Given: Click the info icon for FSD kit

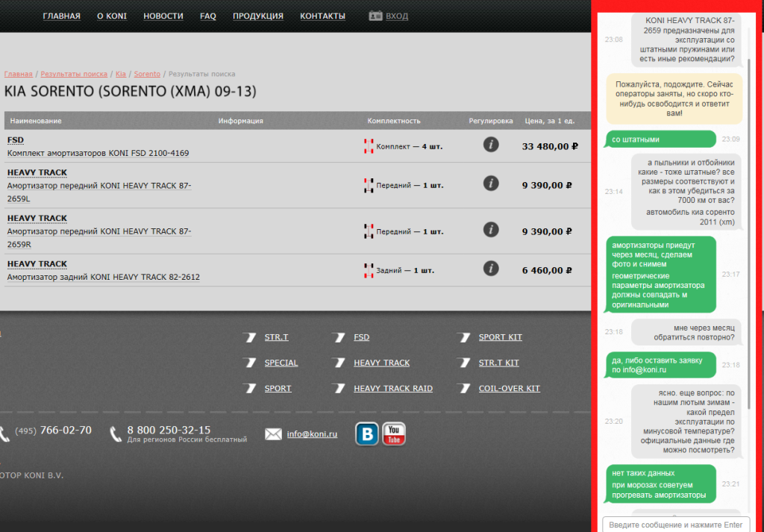Looking at the screenshot, I should click(490, 145).
